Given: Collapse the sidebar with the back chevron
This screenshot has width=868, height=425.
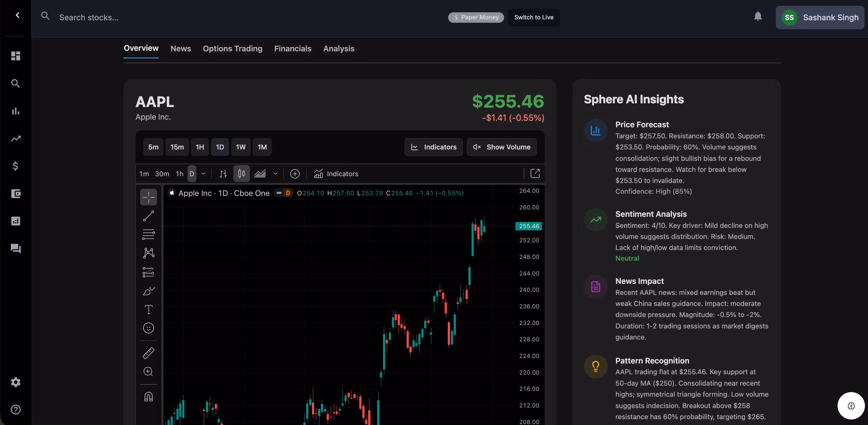Looking at the screenshot, I should (18, 15).
